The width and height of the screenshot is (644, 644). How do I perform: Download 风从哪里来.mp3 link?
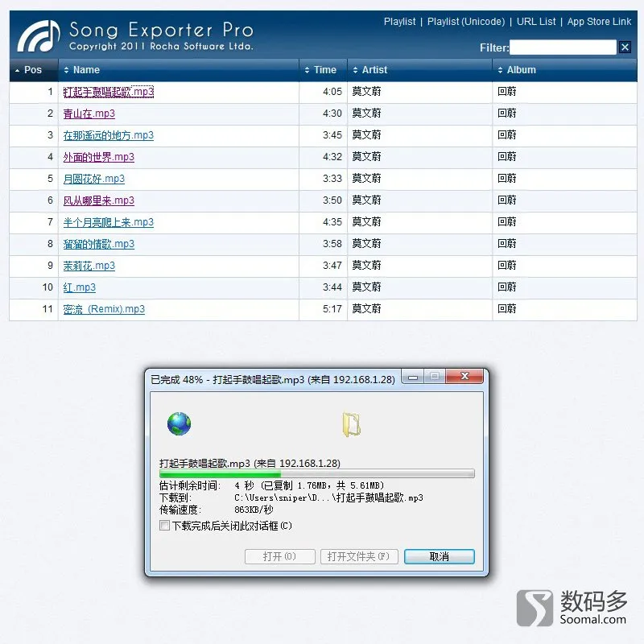(x=98, y=200)
